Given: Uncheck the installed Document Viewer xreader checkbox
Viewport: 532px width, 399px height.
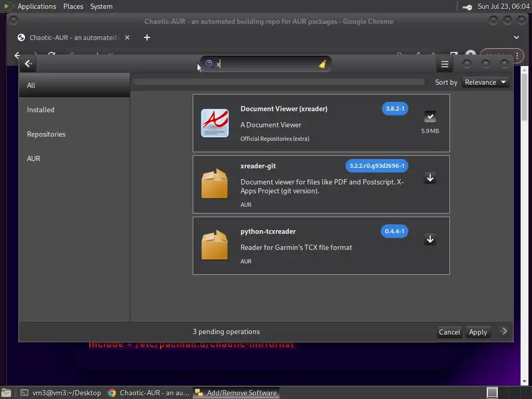Looking at the screenshot, I should pos(430,116).
